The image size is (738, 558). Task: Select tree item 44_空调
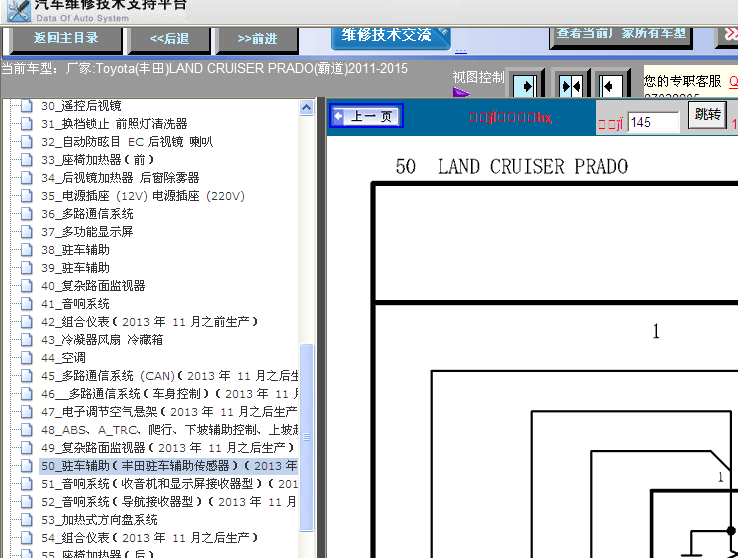coord(63,358)
